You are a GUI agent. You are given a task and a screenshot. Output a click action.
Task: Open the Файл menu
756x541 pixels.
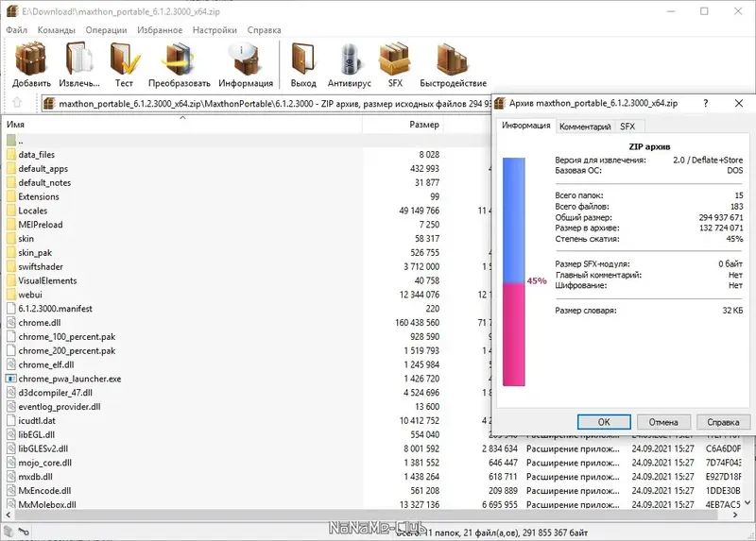pyautogui.click(x=16, y=30)
